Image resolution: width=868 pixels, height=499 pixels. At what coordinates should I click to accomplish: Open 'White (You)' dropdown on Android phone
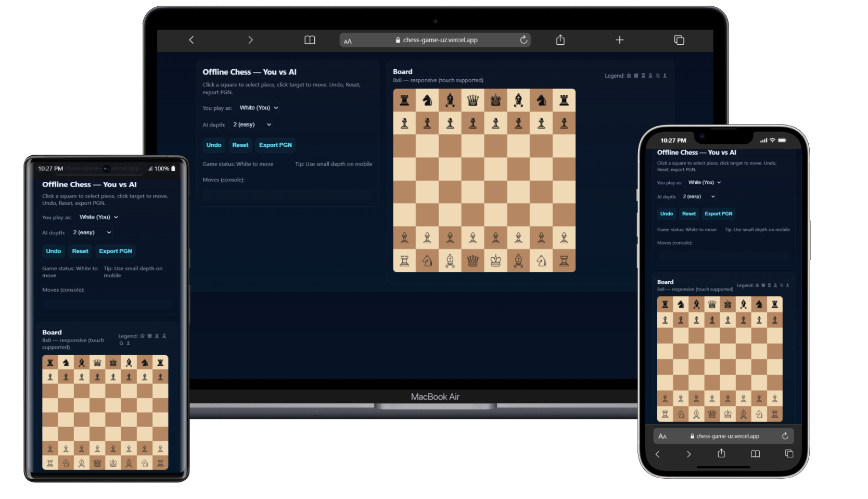click(x=98, y=217)
